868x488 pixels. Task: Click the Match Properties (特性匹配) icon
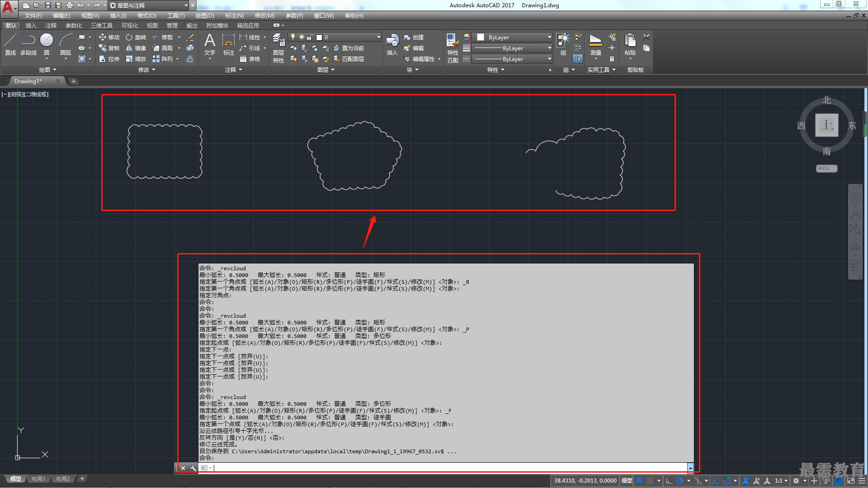[x=453, y=48]
